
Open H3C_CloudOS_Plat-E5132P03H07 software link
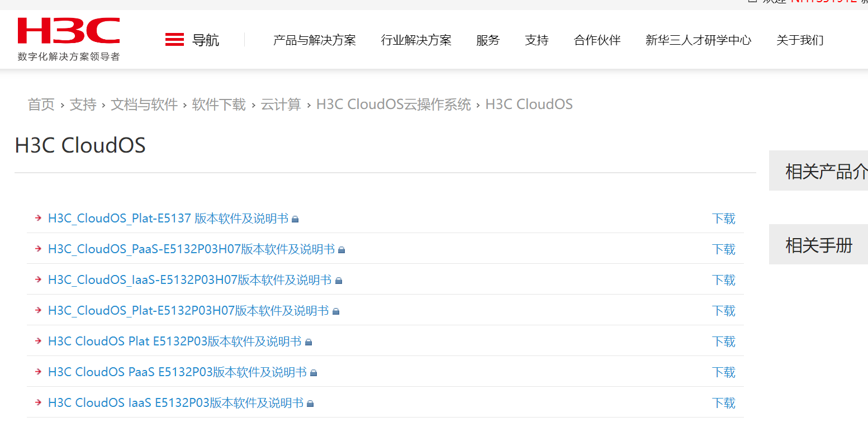[188, 311]
